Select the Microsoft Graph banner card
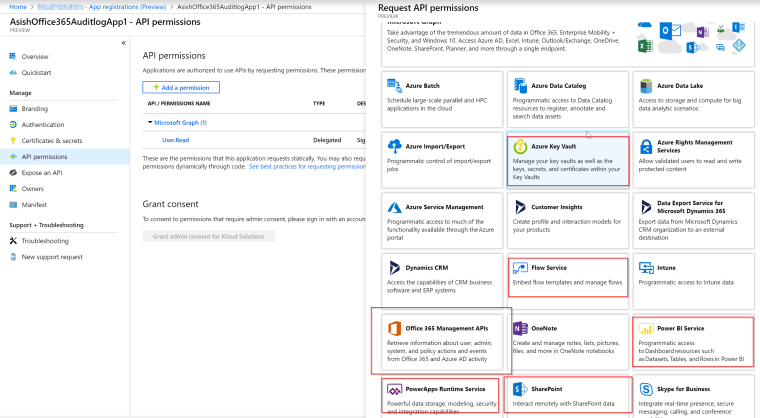This screenshot has width=760, height=418. click(568, 43)
